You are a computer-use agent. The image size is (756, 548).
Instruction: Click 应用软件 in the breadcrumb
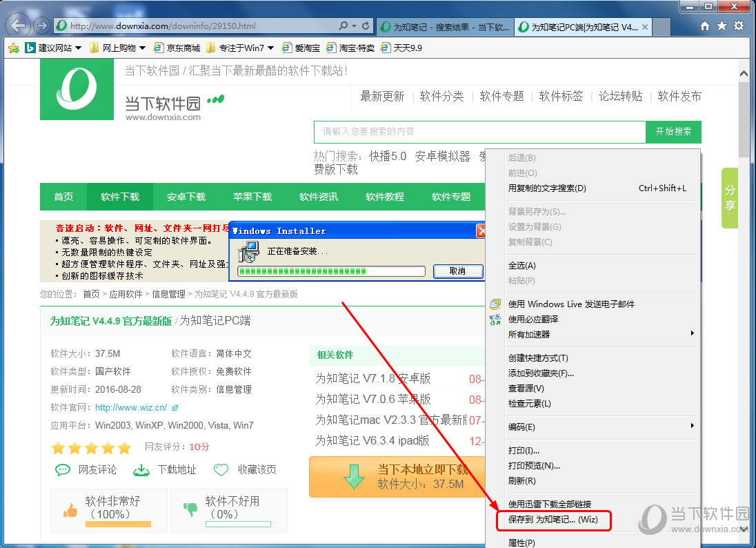pos(126,294)
